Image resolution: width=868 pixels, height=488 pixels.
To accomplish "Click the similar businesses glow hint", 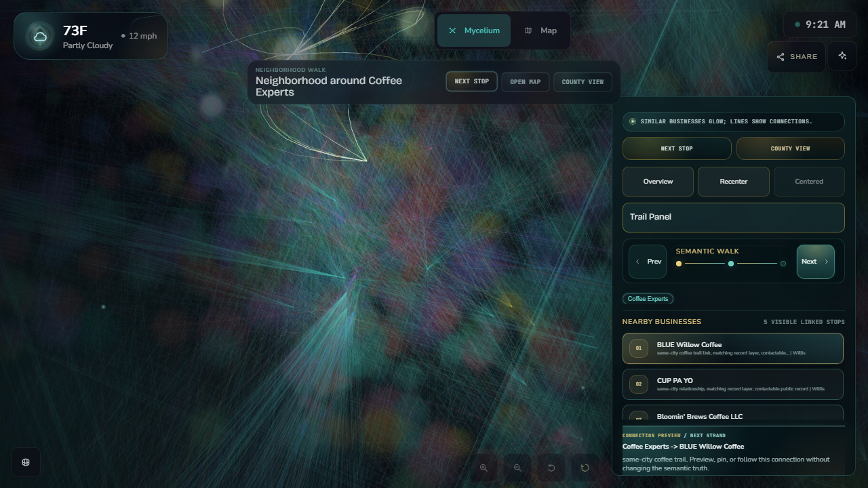I will point(734,121).
